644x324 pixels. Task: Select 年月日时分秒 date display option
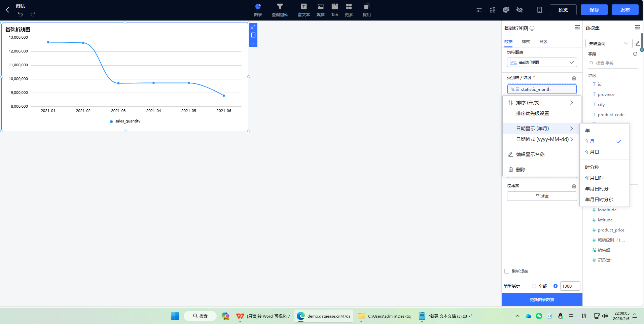[605, 200]
